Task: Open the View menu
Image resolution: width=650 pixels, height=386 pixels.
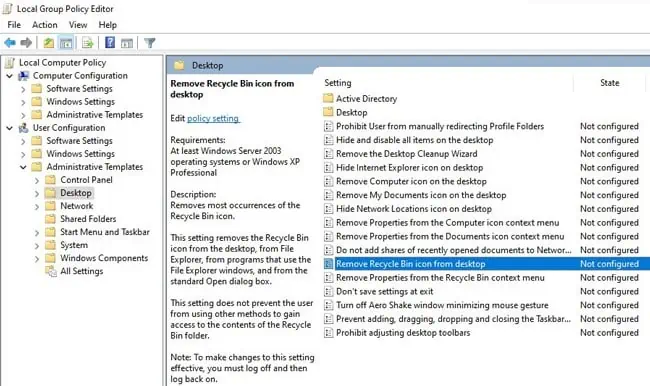Action: [78, 25]
